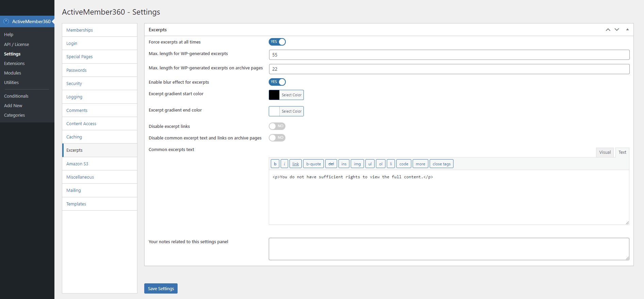The image size is (644, 299).
Task: Insert ordered list using ol button
Action: pos(381,164)
